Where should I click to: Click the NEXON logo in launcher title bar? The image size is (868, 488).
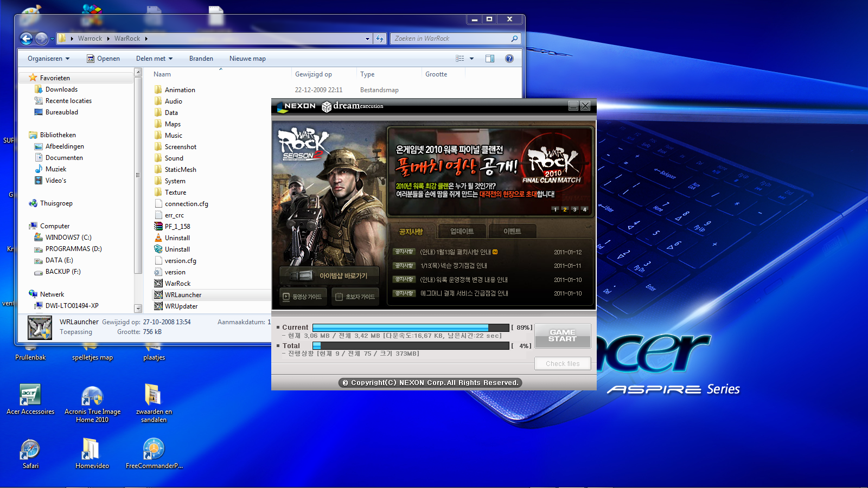pos(296,106)
